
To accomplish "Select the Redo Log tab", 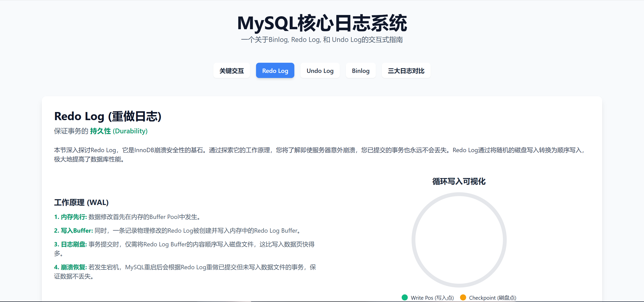I will [x=275, y=71].
